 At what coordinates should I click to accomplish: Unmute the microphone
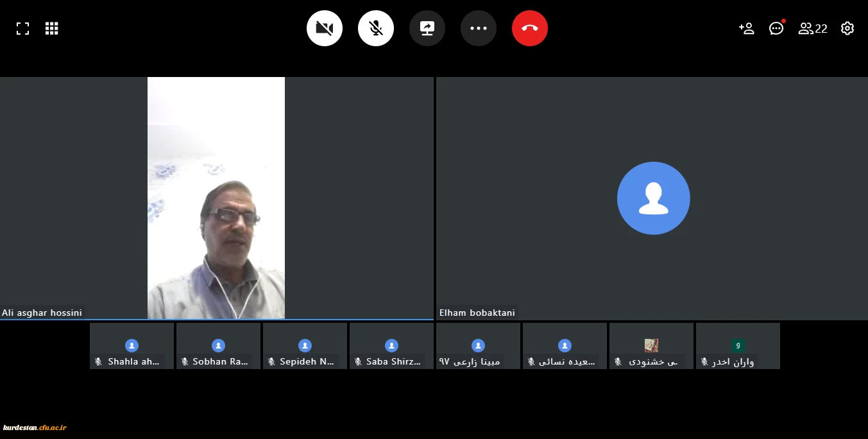click(376, 28)
